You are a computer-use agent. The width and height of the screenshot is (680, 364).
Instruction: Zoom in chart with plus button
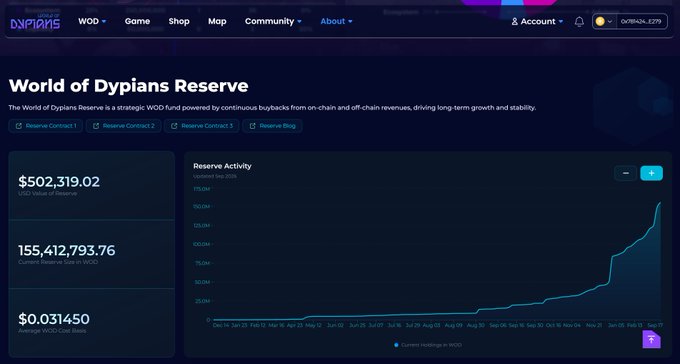point(651,173)
